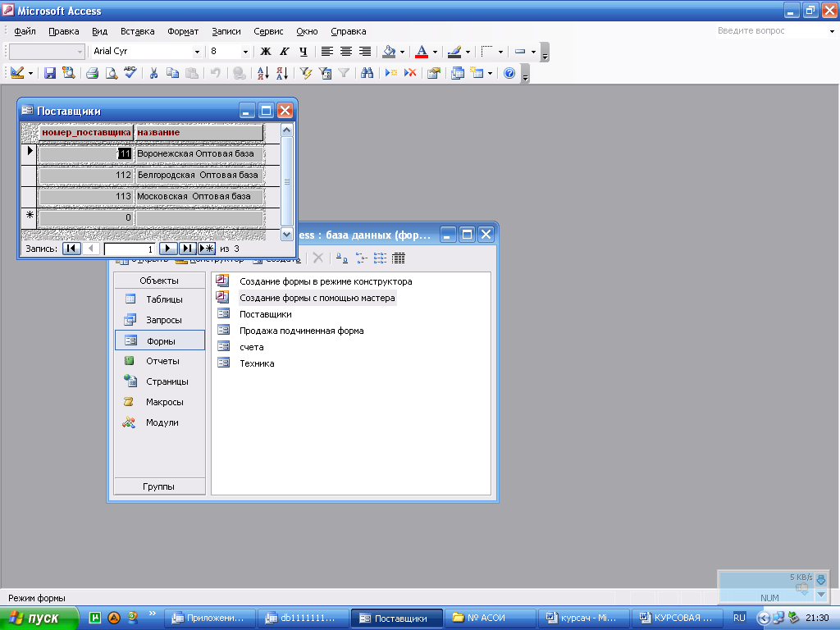
Task: Switch to КУРСОВАЯ Word document on taskbar
Action: pyautogui.click(x=676, y=619)
